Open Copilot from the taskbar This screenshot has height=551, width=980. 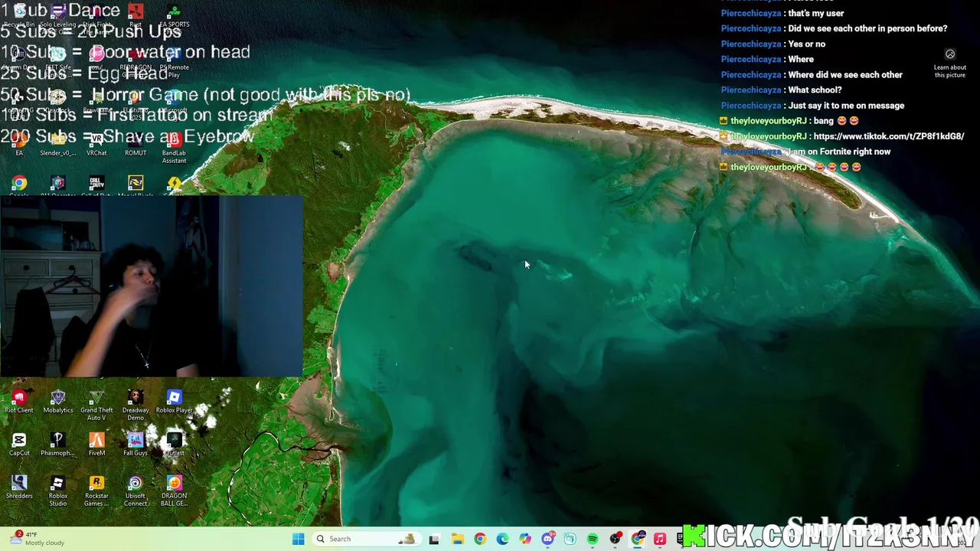525,539
